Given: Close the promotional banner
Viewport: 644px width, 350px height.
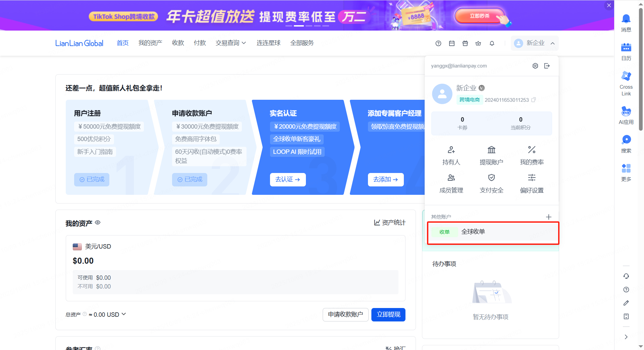Looking at the screenshot, I should click(609, 5).
